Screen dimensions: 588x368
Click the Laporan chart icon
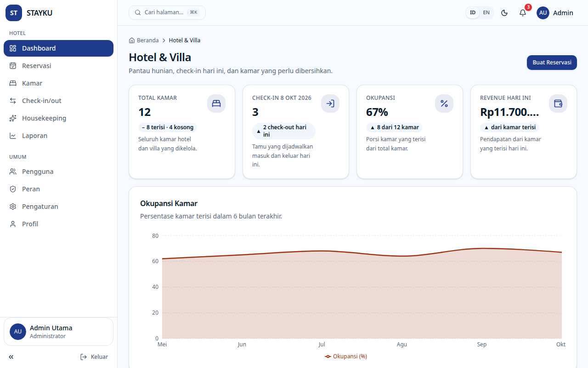(x=13, y=136)
